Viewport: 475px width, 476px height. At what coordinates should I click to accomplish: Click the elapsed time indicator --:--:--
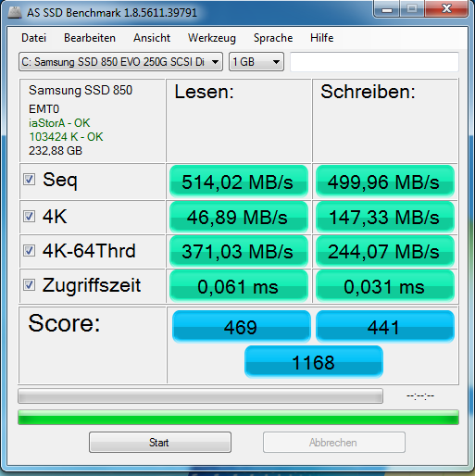[420, 396]
